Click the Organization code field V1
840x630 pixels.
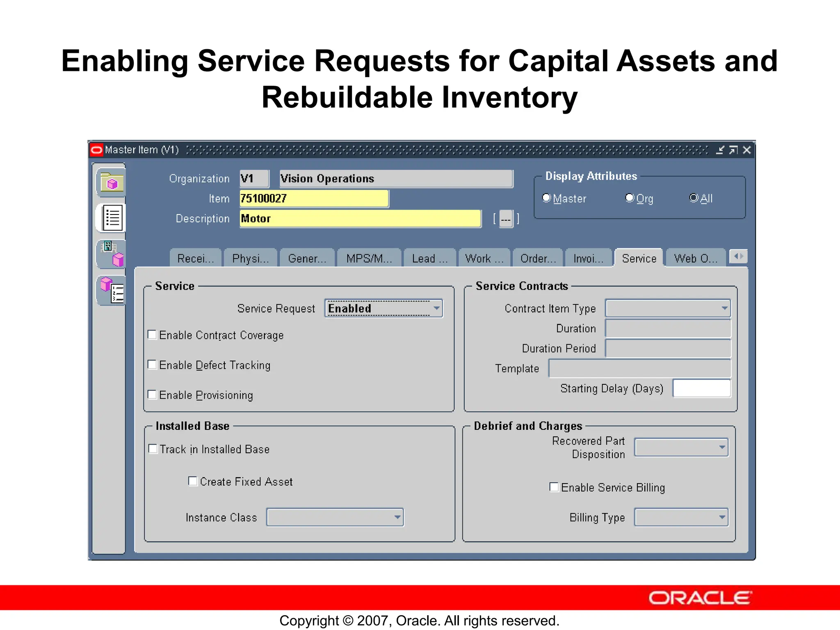pyautogui.click(x=255, y=178)
